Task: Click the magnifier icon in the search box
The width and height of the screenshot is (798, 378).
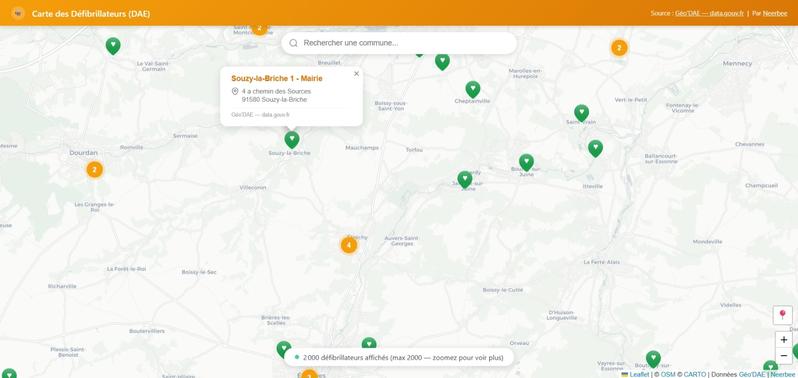Action: tap(294, 43)
